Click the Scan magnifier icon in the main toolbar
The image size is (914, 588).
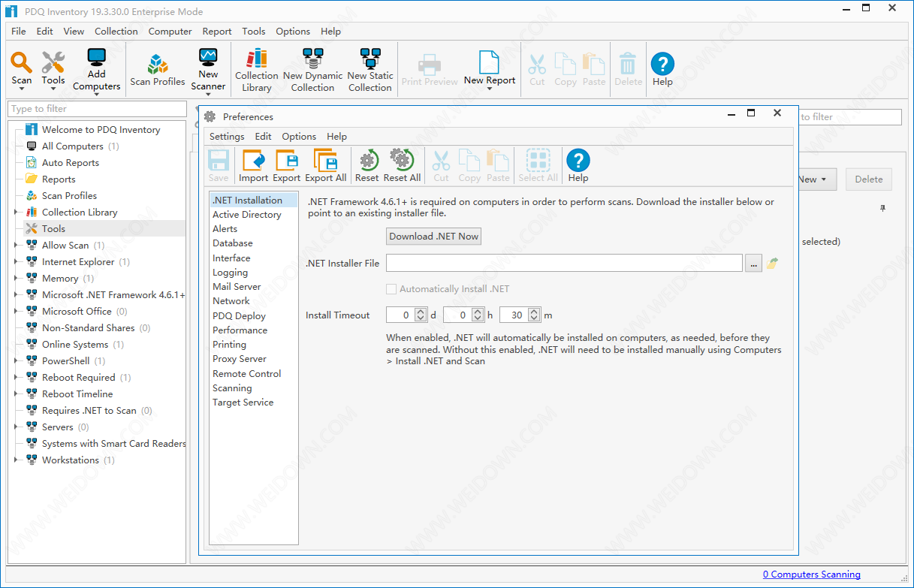[x=22, y=62]
